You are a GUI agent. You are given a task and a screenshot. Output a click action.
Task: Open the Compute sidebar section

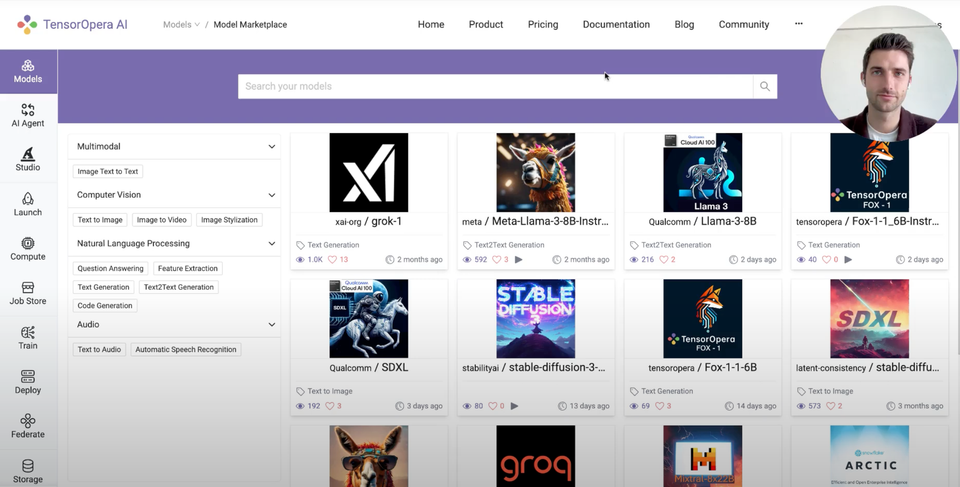(28, 249)
